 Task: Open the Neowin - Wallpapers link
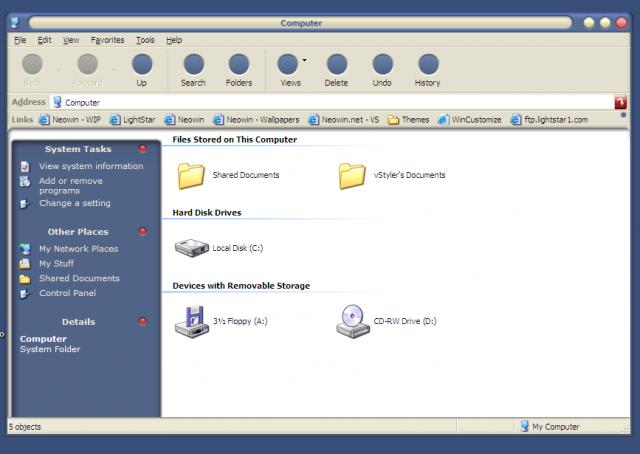(x=256, y=120)
